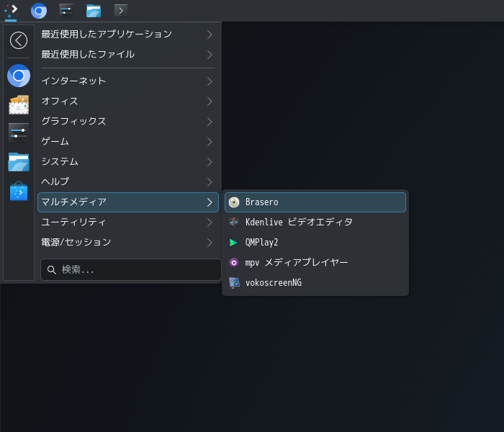Open the Dolphin file manager in the top panel
Screen dimensions: 504x432
(x=94, y=11)
